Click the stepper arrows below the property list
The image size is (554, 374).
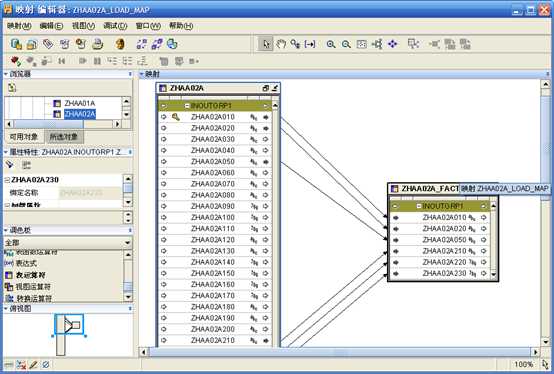(128, 217)
